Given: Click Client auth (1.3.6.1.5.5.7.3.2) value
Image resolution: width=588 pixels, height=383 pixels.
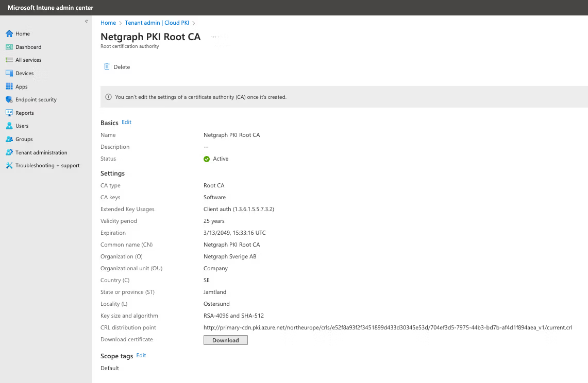Looking at the screenshot, I should (x=239, y=209).
